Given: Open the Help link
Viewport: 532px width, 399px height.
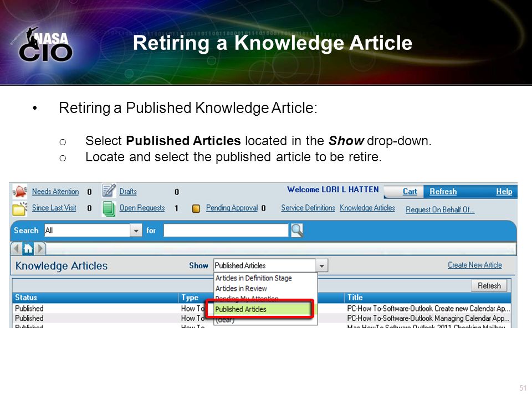Looking at the screenshot, I should coord(504,191).
